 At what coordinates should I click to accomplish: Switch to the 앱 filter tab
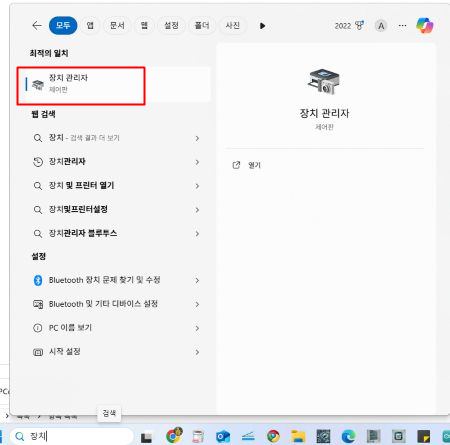(90, 25)
